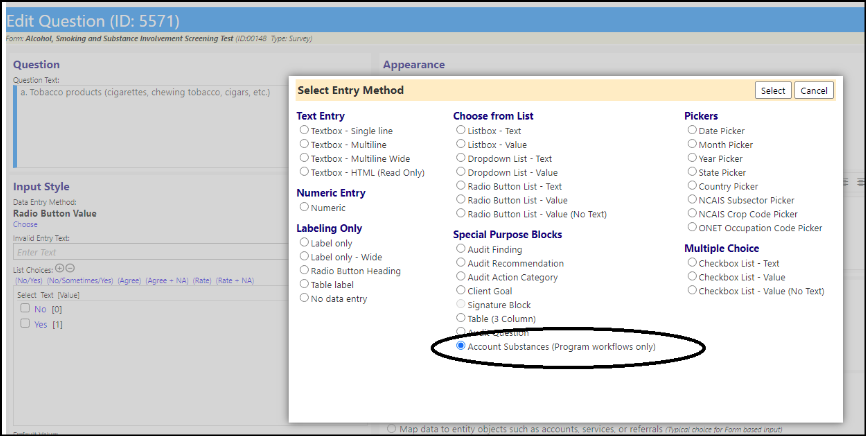Screen dimensions: 866x436
Task: Check the box next to Yes [1]
Action: [x=25, y=324]
